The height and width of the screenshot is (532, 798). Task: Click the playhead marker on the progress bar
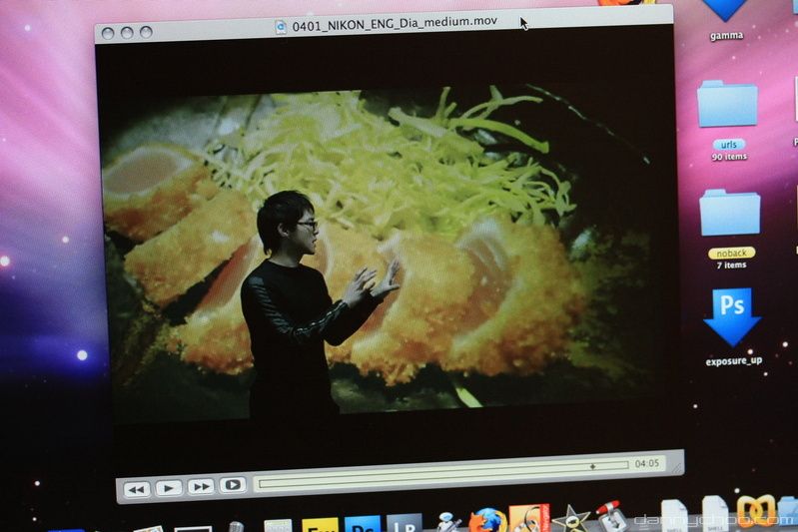pos(592,466)
